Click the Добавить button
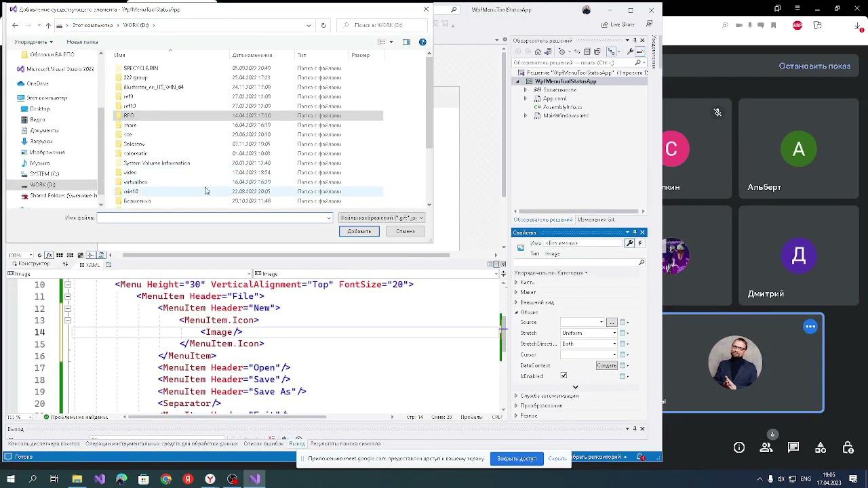 pyautogui.click(x=359, y=231)
